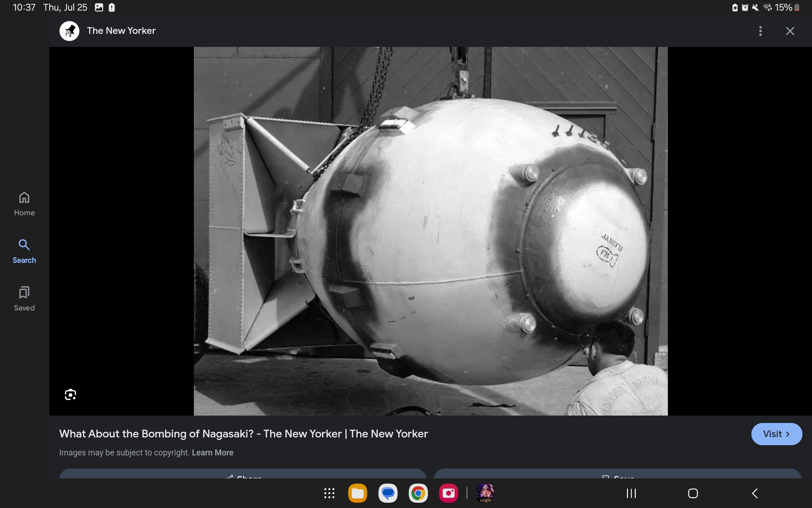The image size is (812, 508).
Task: Open the app drawer grid icon
Action: click(x=329, y=493)
